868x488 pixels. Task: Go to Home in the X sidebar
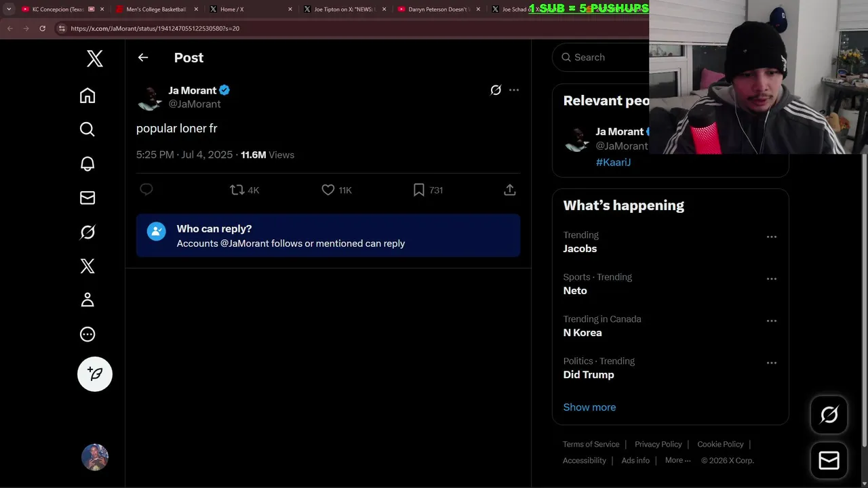coord(87,96)
